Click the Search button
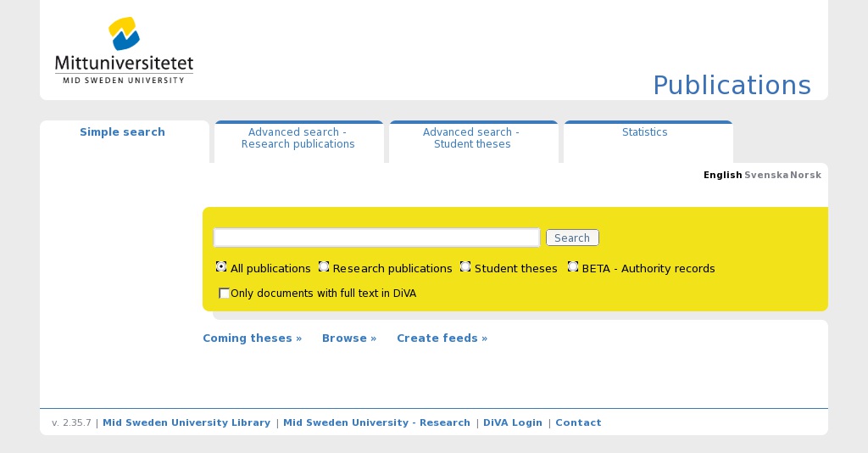Image resolution: width=868 pixels, height=453 pixels. click(x=572, y=238)
